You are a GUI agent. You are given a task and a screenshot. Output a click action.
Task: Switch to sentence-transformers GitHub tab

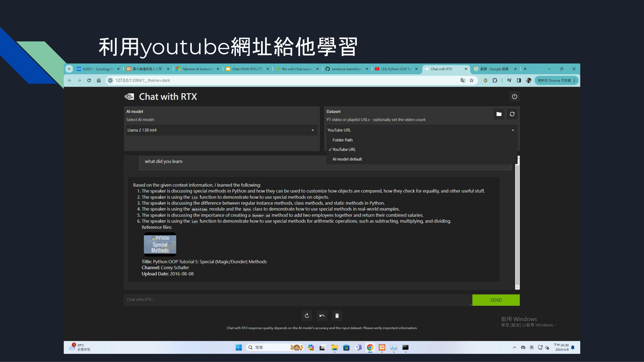tap(346, 69)
